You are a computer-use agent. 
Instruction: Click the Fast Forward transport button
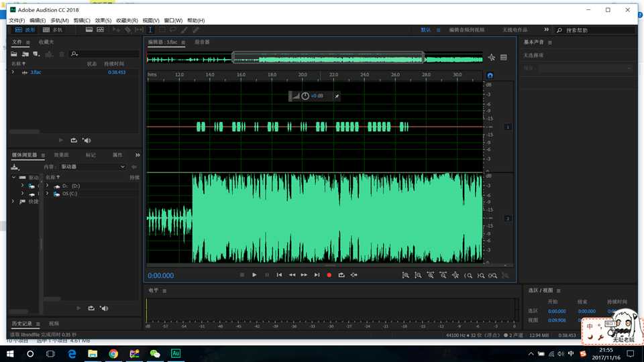pos(304,275)
